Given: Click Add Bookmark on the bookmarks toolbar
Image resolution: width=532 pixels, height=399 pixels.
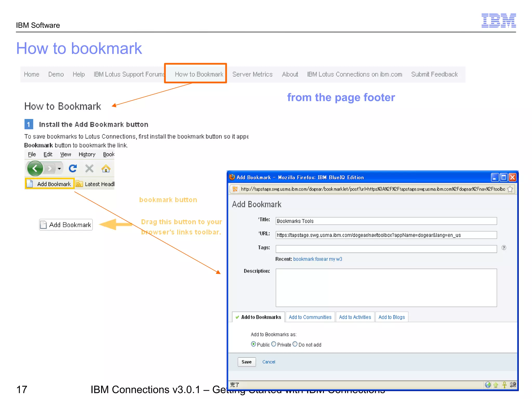Looking at the screenshot, I should pos(50,184).
